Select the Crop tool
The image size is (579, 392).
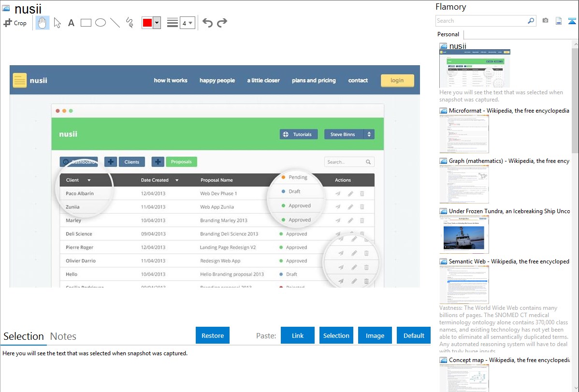15,23
